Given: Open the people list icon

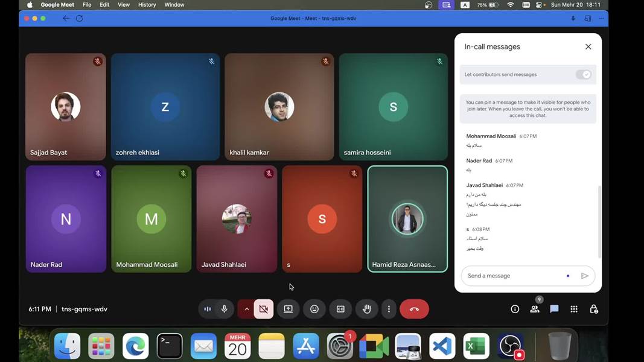Looking at the screenshot, I should [534, 309].
